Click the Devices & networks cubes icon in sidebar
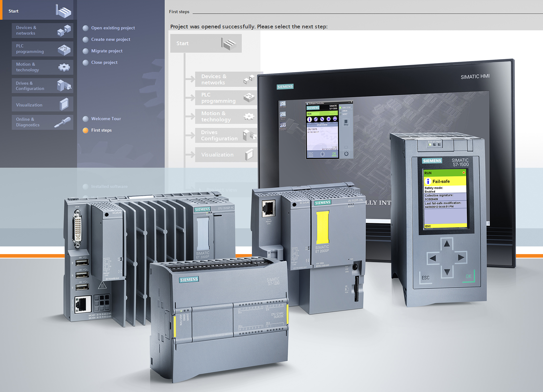 tap(64, 30)
